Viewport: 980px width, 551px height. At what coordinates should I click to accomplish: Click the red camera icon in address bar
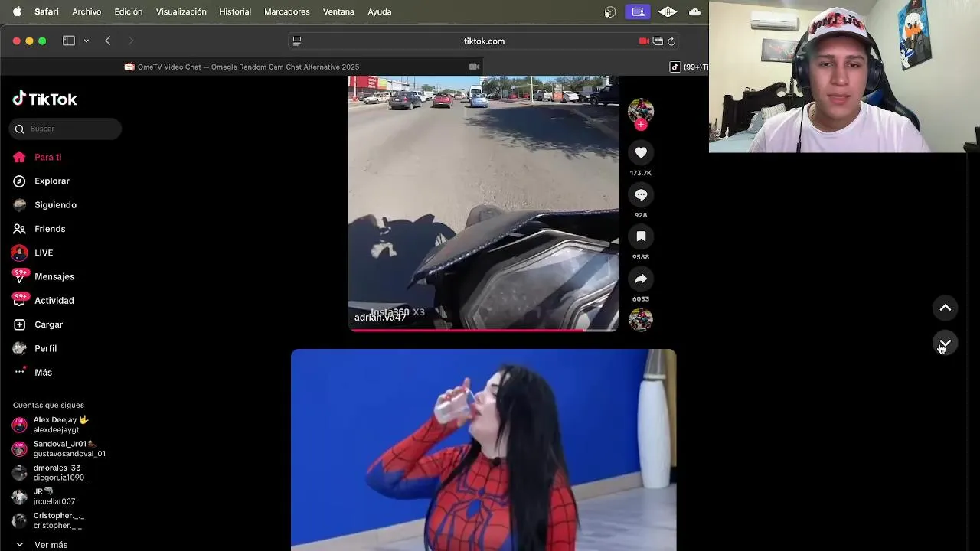coord(644,41)
